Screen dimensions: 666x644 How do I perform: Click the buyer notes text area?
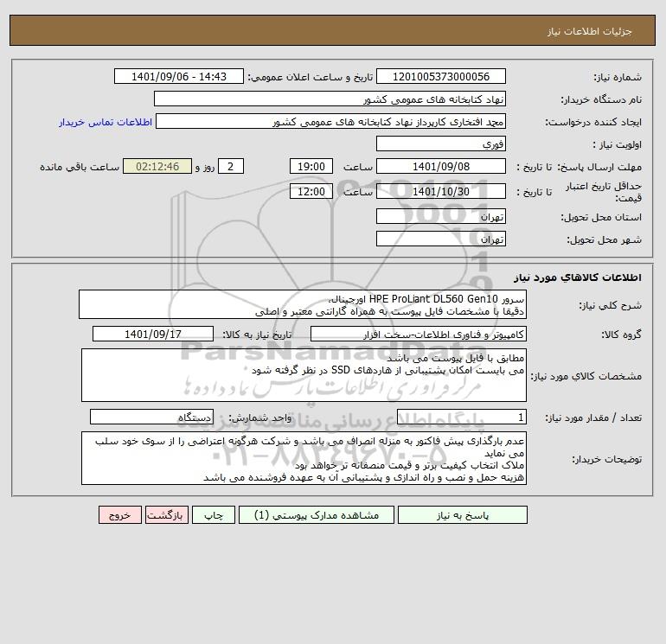(304, 458)
